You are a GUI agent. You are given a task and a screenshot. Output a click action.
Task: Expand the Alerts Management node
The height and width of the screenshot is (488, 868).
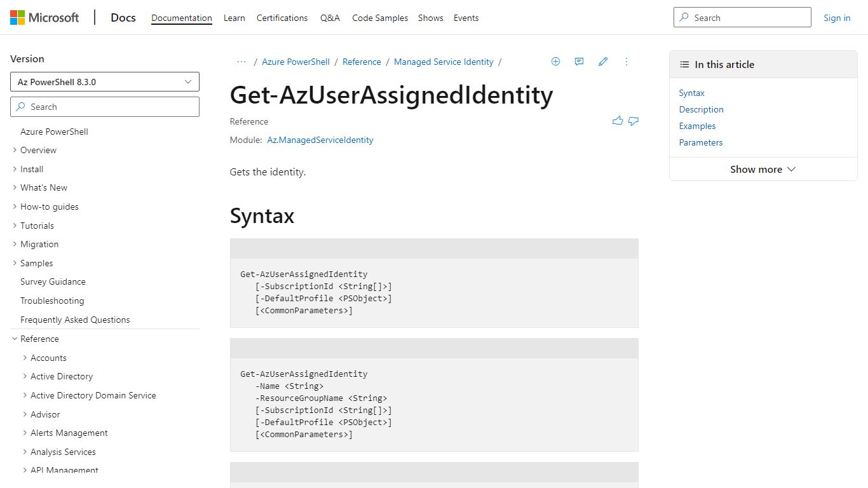click(x=25, y=433)
